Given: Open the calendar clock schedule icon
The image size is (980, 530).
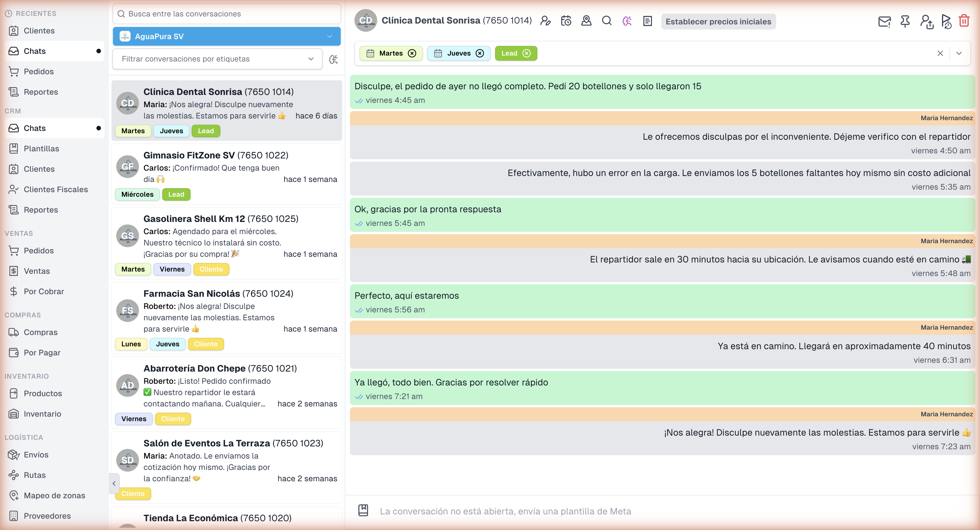Looking at the screenshot, I should coord(566,21).
